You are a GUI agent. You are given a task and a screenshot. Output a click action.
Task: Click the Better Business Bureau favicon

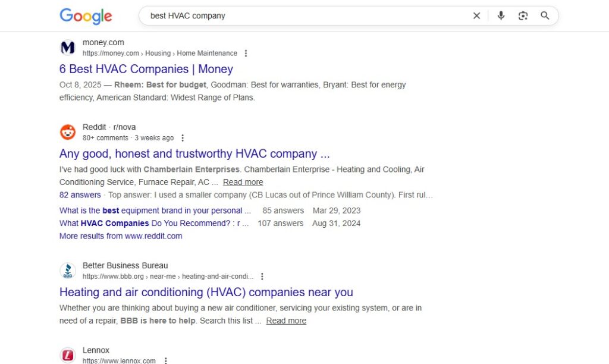[68, 271]
